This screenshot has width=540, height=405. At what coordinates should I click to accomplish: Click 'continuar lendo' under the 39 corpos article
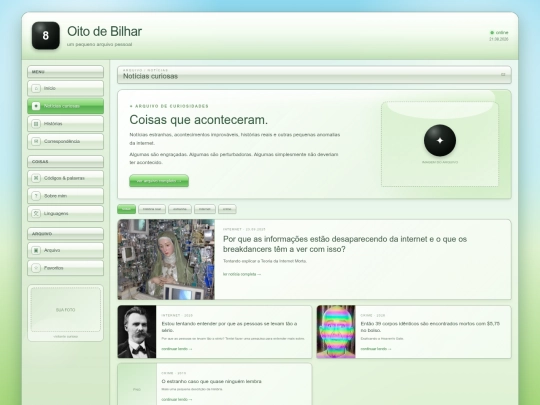coord(376,349)
